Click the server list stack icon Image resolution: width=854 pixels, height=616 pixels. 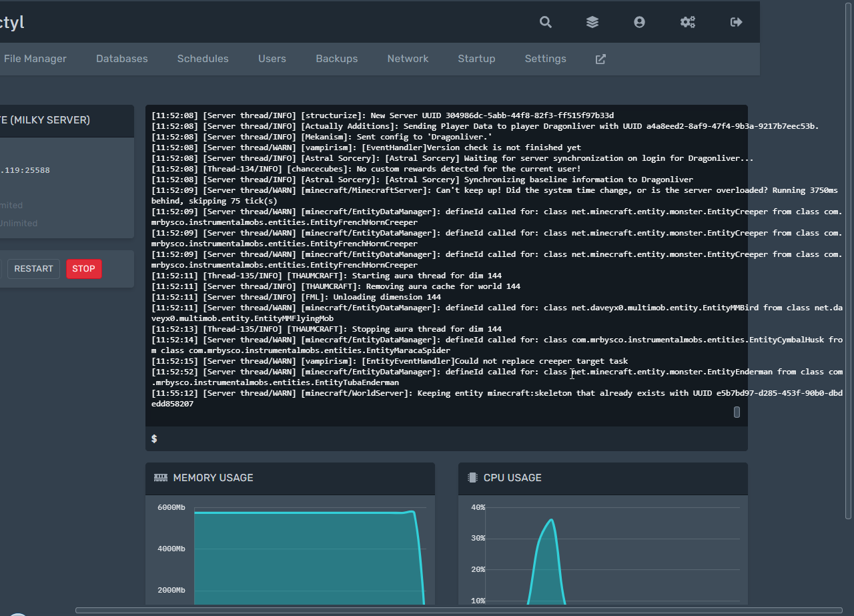(x=592, y=22)
